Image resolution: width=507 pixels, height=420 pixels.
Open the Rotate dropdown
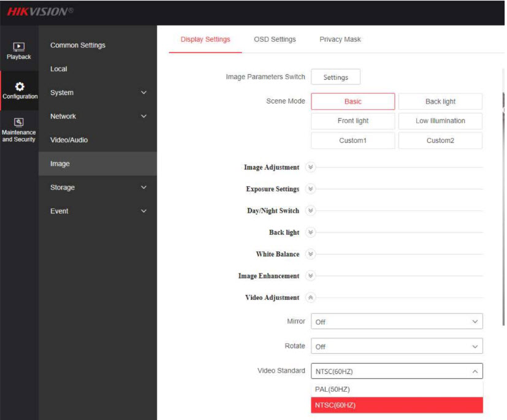(397, 346)
